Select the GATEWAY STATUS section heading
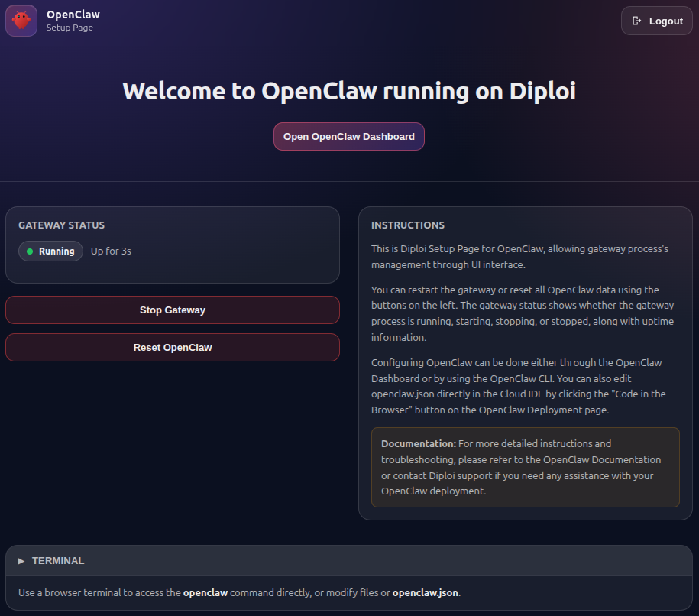Screen dimensions: 699x616 [61, 225]
